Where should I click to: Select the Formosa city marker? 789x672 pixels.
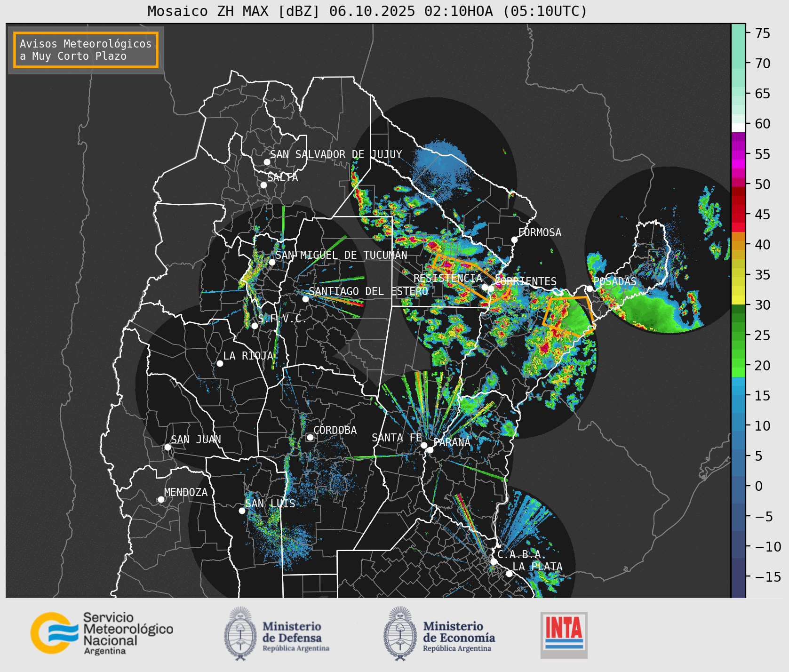[x=515, y=240]
